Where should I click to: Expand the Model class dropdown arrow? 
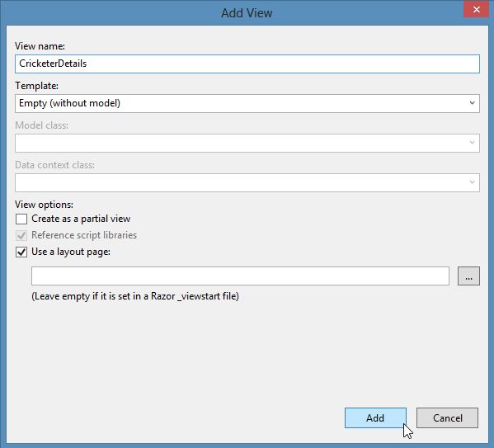coord(472,143)
